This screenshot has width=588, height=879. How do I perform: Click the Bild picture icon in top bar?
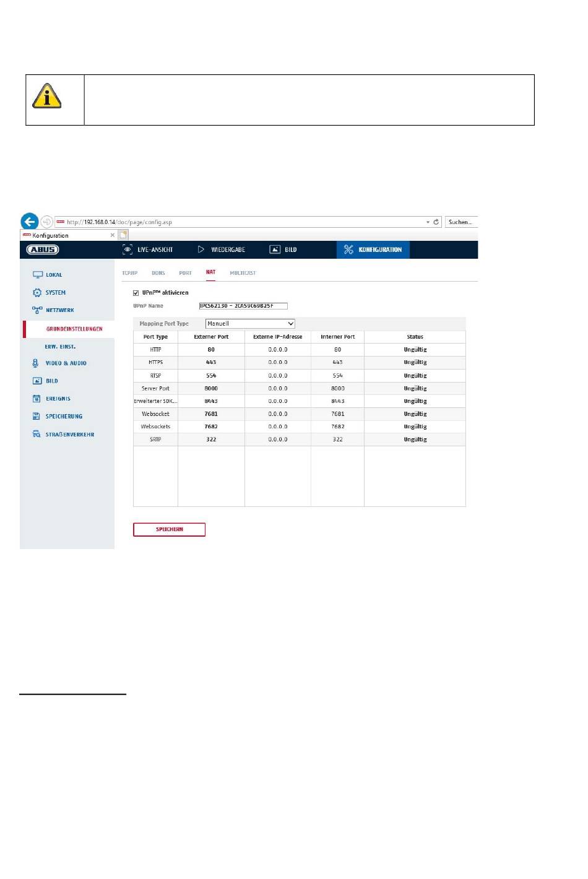(275, 249)
